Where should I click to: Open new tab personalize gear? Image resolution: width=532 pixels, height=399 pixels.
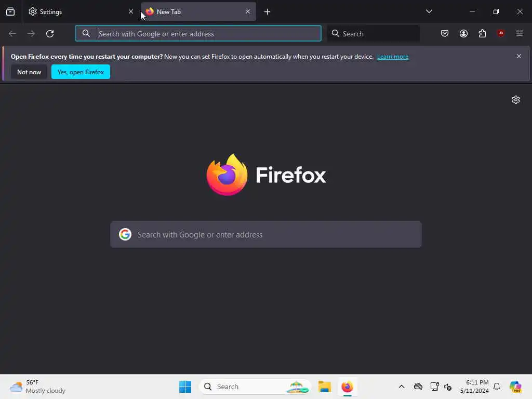(516, 100)
